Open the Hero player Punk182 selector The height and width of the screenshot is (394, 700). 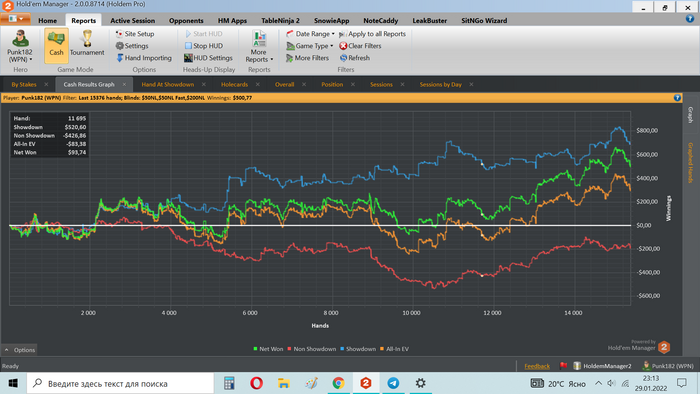pyautogui.click(x=20, y=46)
